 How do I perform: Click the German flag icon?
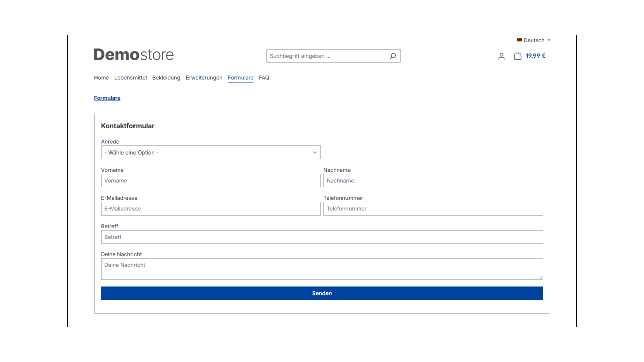click(519, 40)
